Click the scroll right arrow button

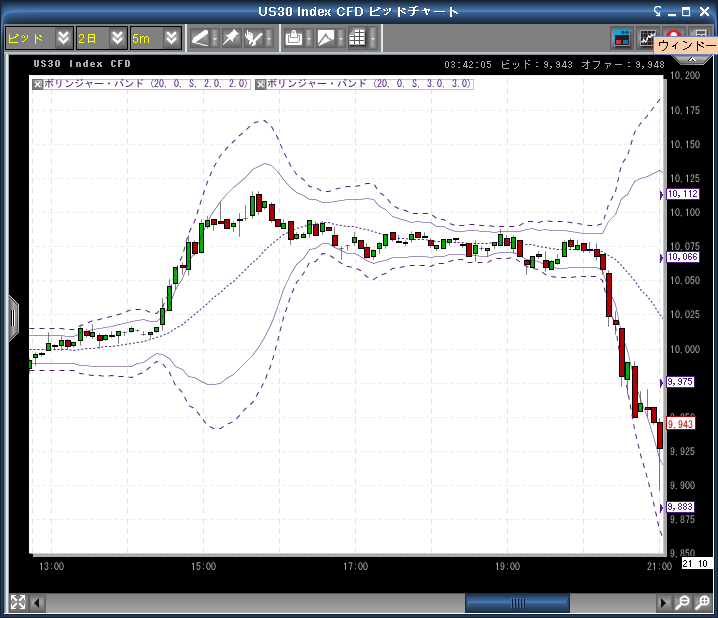(662, 603)
